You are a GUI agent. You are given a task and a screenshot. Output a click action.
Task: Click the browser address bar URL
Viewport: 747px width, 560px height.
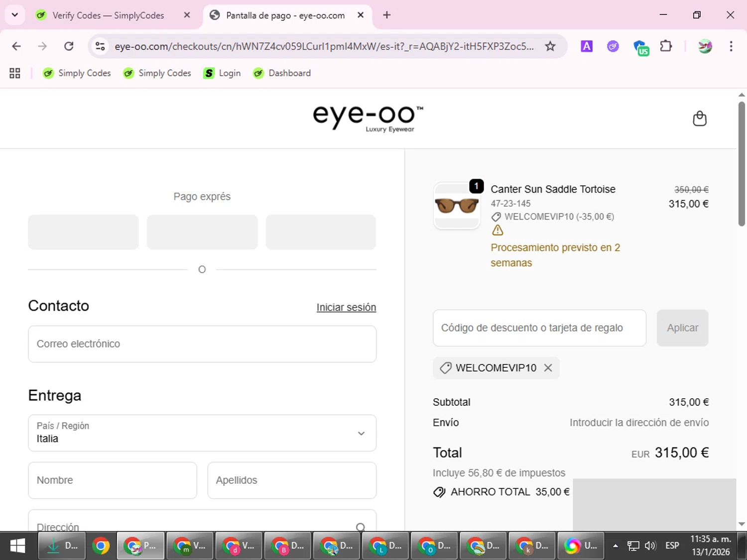coord(324,46)
